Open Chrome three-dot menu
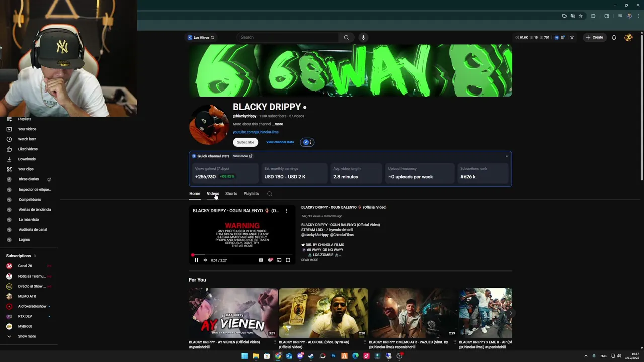644x362 pixels. coord(638,16)
